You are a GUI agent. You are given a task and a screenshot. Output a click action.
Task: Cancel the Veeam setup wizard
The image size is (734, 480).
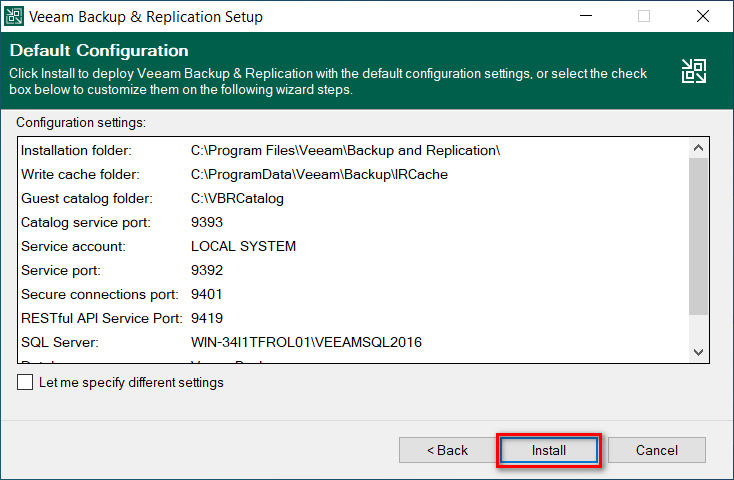click(656, 450)
